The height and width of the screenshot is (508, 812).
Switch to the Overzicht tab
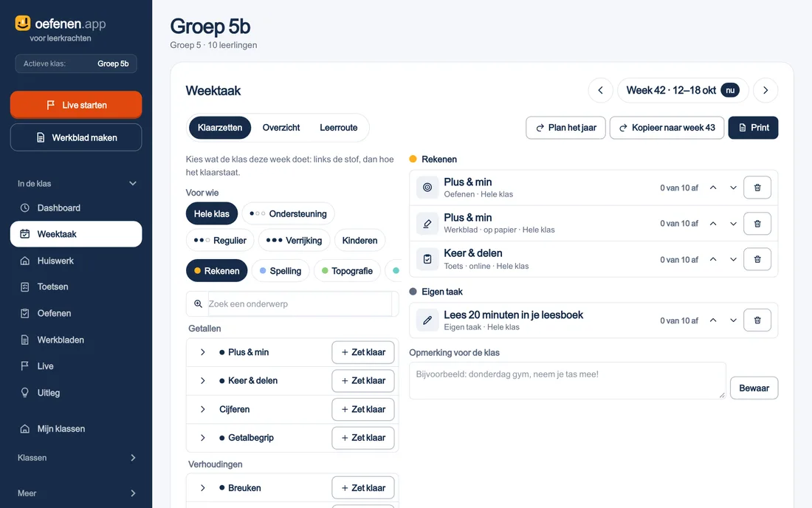tap(281, 128)
